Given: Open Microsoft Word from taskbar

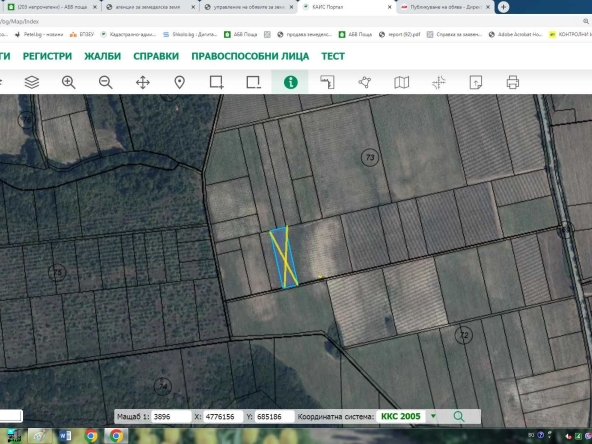Looking at the screenshot, I should tap(65, 436).
